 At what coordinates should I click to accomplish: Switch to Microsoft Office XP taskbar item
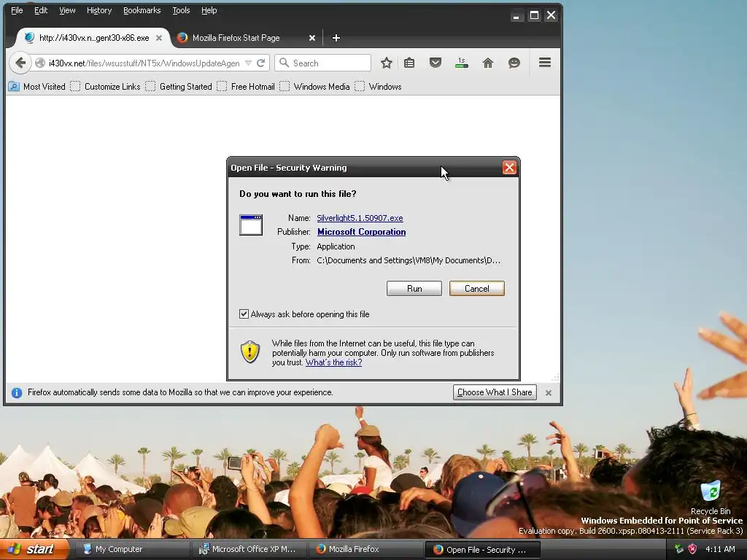coord(248,550)
